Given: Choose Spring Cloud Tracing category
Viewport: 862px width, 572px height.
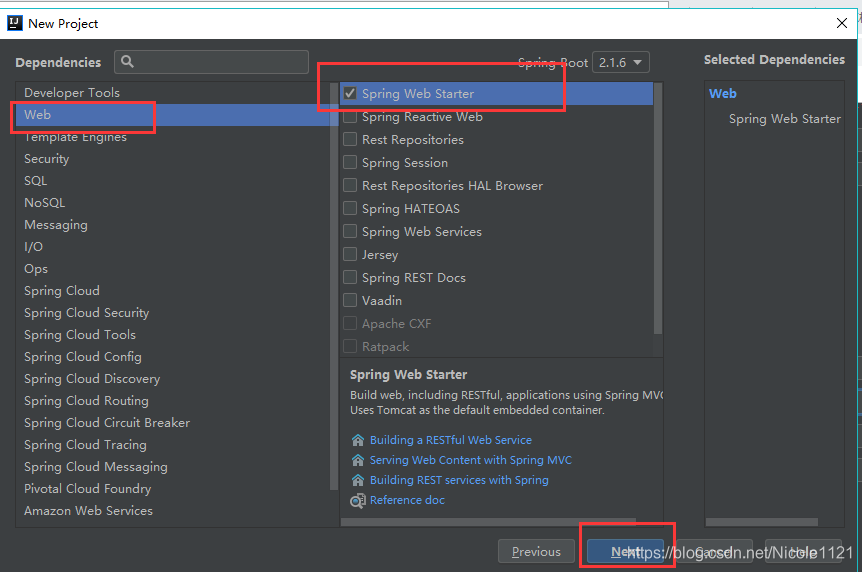Looking at the screenshot, I should pyautogui.click(x=173, y=445).
